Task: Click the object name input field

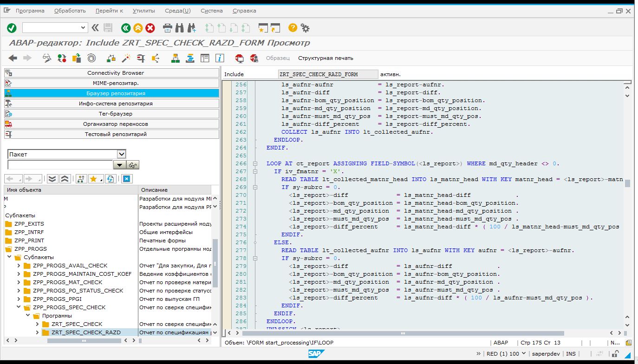Action: pos(60,165)
